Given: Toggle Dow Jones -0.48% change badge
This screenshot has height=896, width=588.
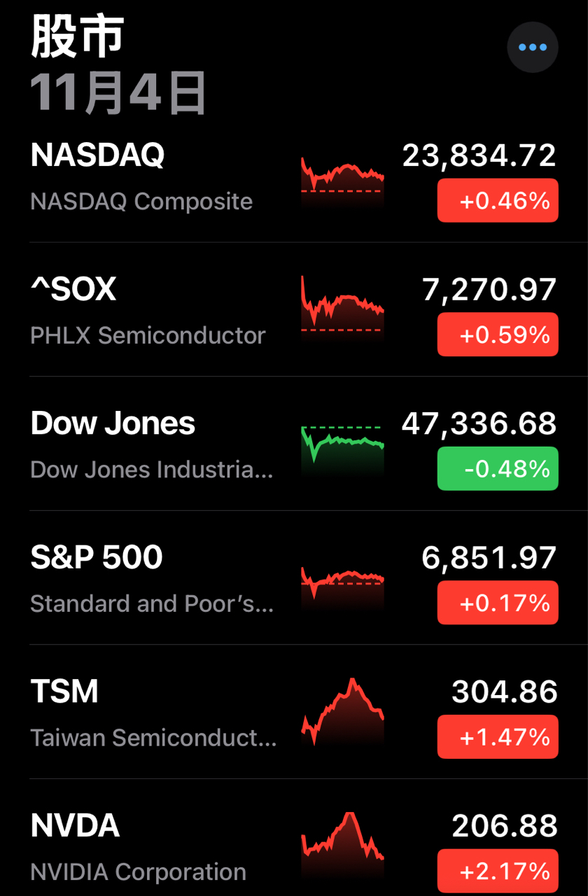Looking at the screenshot, I should pos(498,468).
